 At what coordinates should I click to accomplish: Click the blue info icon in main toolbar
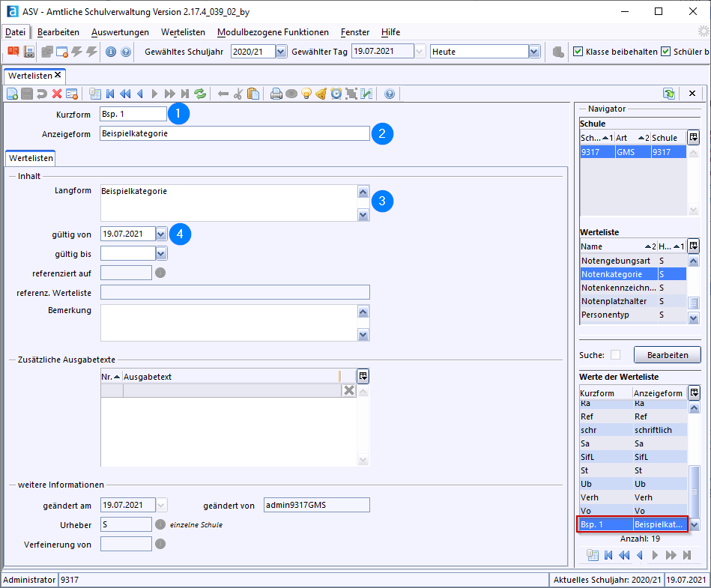coord(111,52)
